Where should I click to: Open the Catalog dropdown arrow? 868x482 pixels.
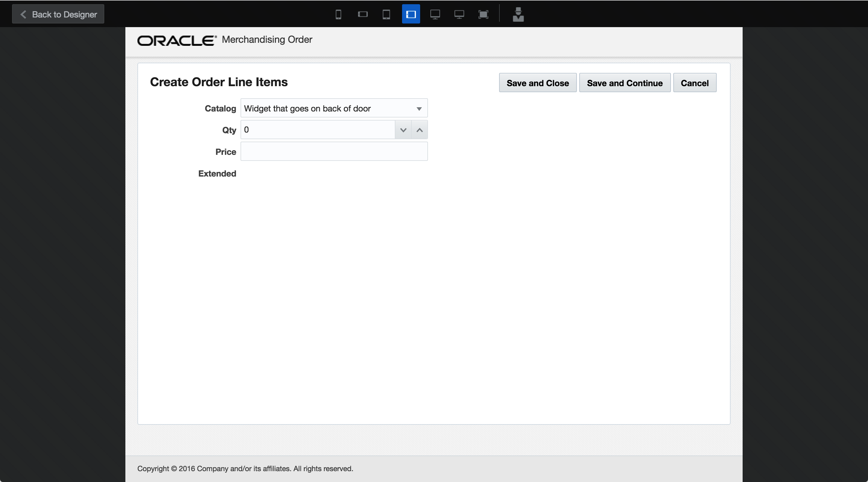pos(419,108)
